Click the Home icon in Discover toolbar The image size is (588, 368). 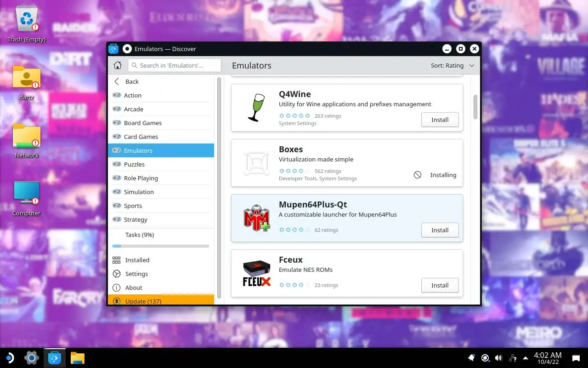[x=118, y=65]
